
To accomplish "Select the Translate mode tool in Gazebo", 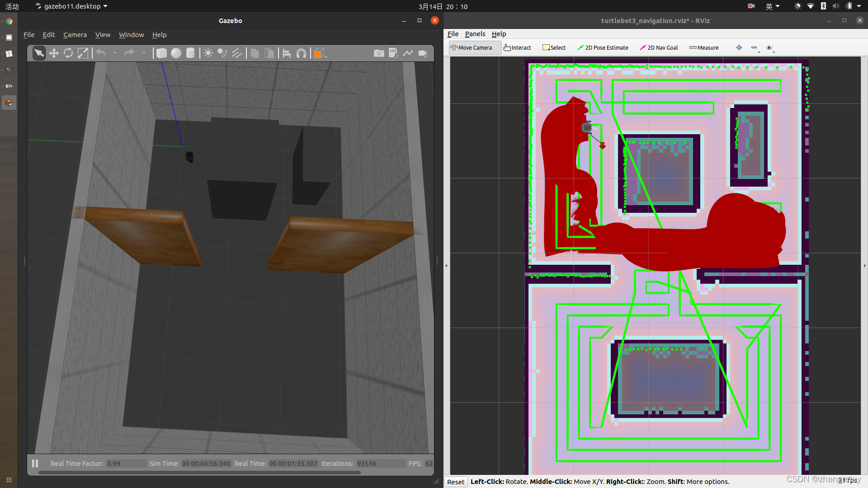I will (x=54, y=53).
